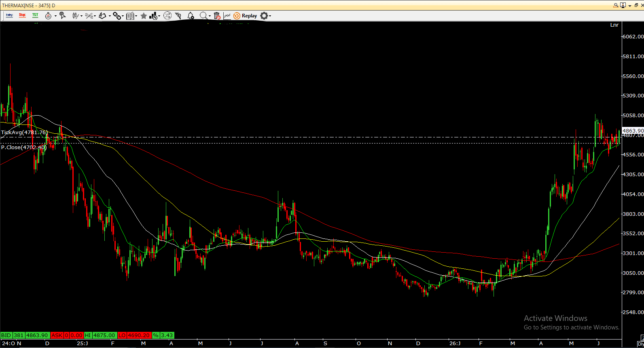
Task: Select the TGT target marker tool
Action: [35, 15]
